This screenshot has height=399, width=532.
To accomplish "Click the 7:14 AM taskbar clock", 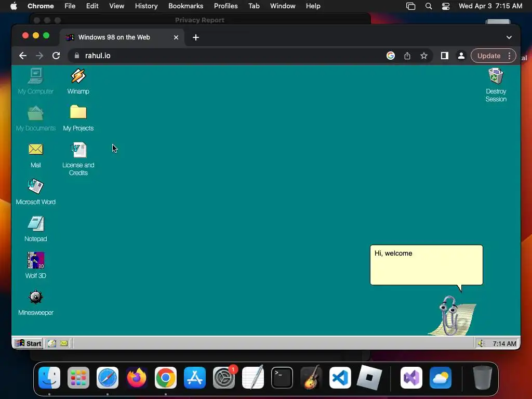I will coord(504,344).
